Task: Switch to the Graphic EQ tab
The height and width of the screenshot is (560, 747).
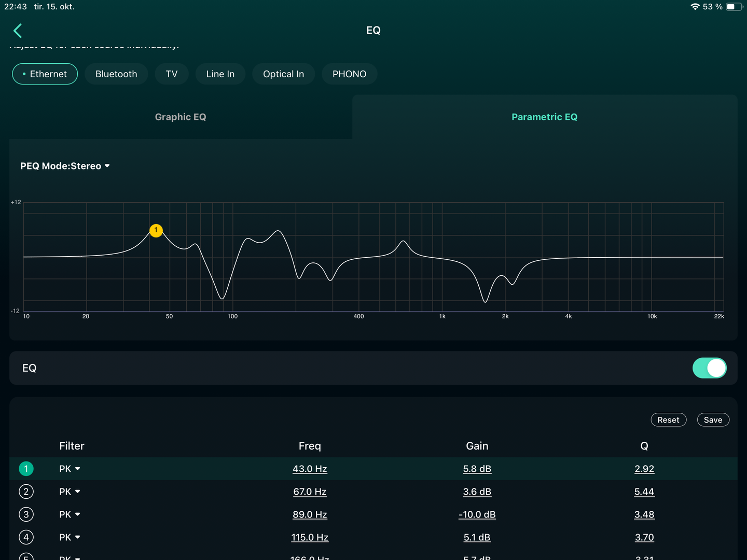Action: pos(181,117)
